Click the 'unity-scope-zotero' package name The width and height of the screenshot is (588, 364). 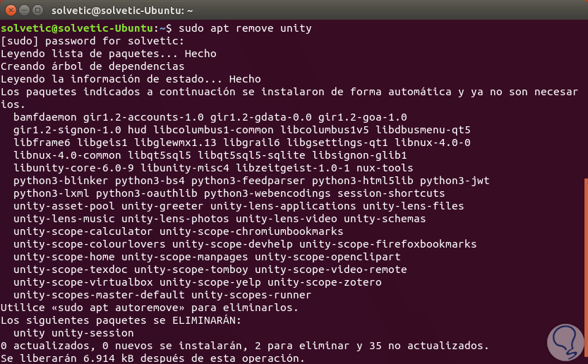[x=325, y=282]
